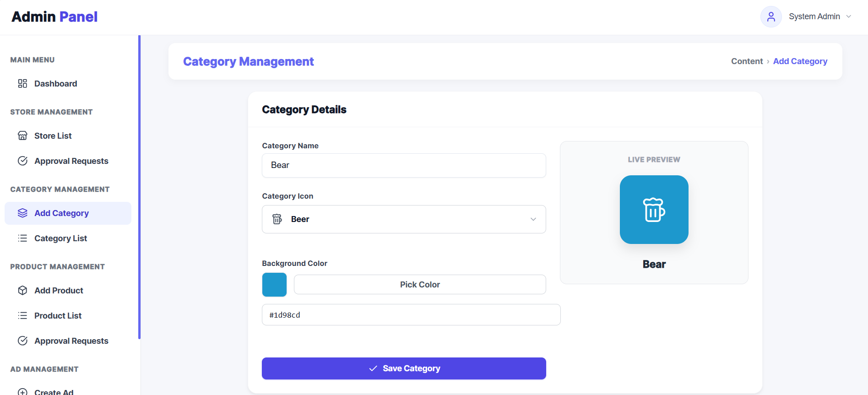Click the Pick Color button

(419, 285)
